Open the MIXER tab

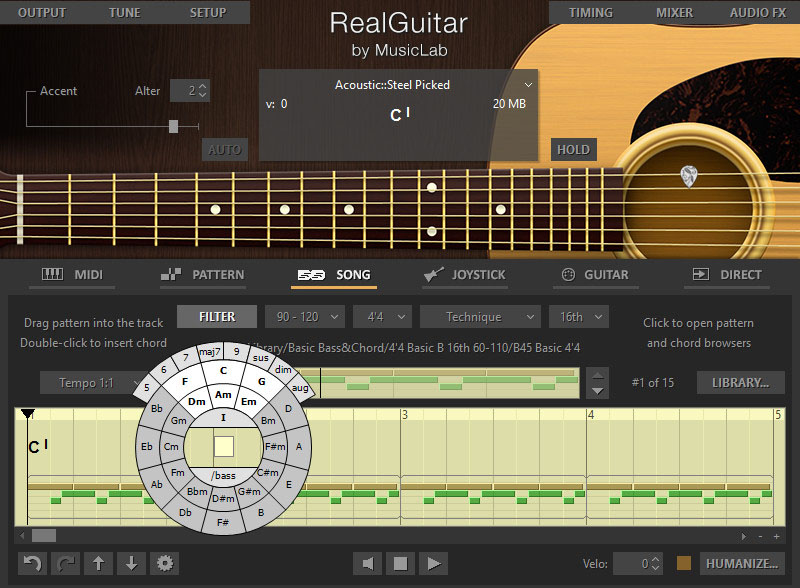click(x=674, y=13)
